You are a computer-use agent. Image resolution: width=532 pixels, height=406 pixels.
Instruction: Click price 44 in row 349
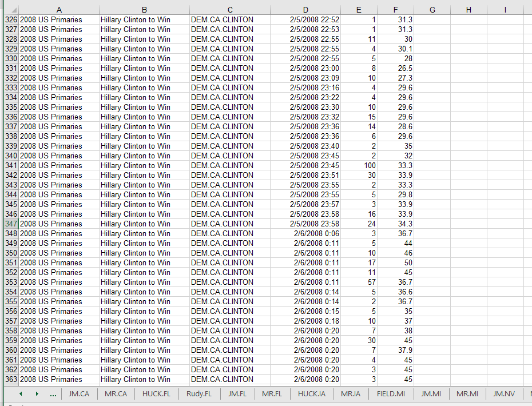pos(395,243)
